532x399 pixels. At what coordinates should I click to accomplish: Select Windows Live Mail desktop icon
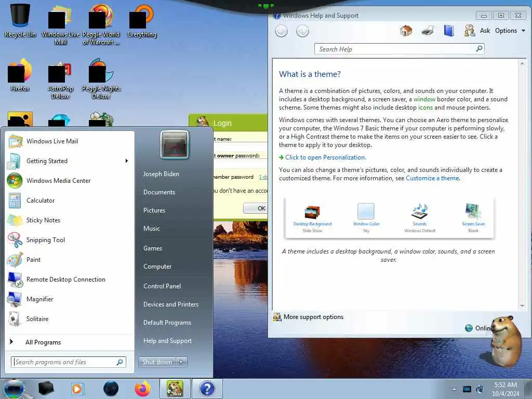pyautogui.click(x=60, y=24)
